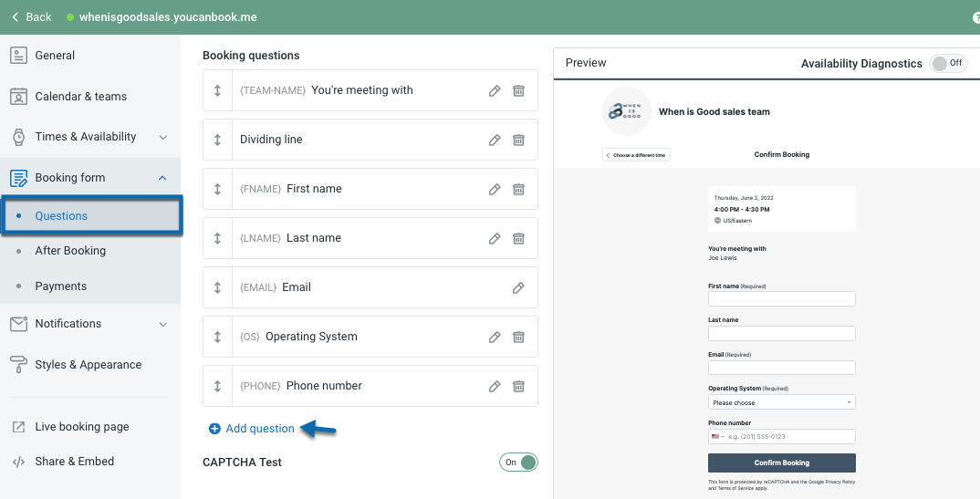980x499 pixels.
Task: Click the First name input in preview
Action: tap(781, 298)
